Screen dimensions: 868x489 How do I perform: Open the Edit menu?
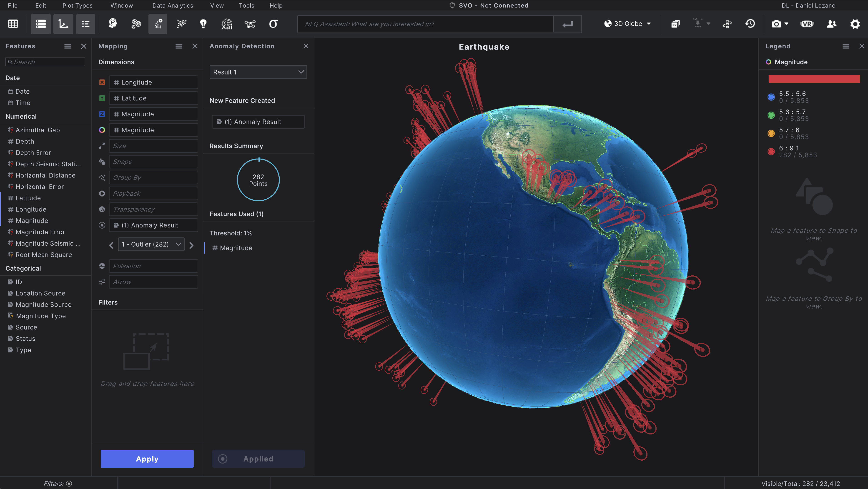(41, 5)
